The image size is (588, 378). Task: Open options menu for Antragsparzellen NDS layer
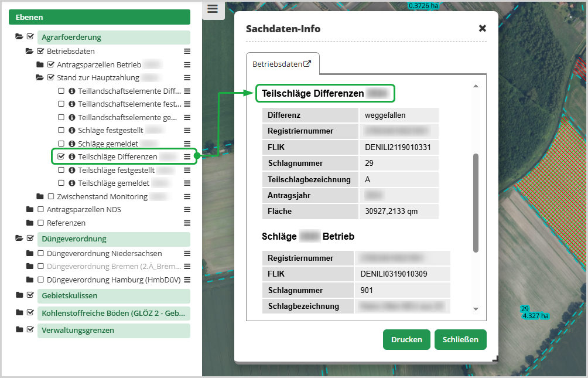pos(187,210)
